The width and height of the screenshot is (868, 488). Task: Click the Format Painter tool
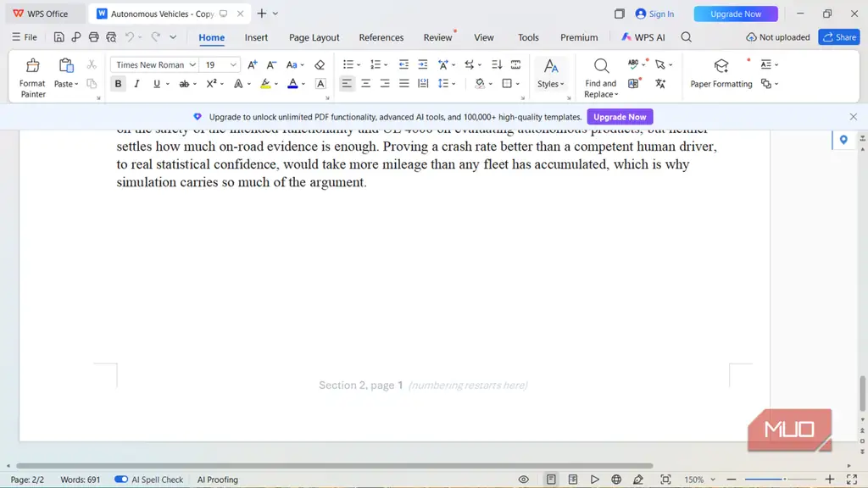(x=32, y=77)
